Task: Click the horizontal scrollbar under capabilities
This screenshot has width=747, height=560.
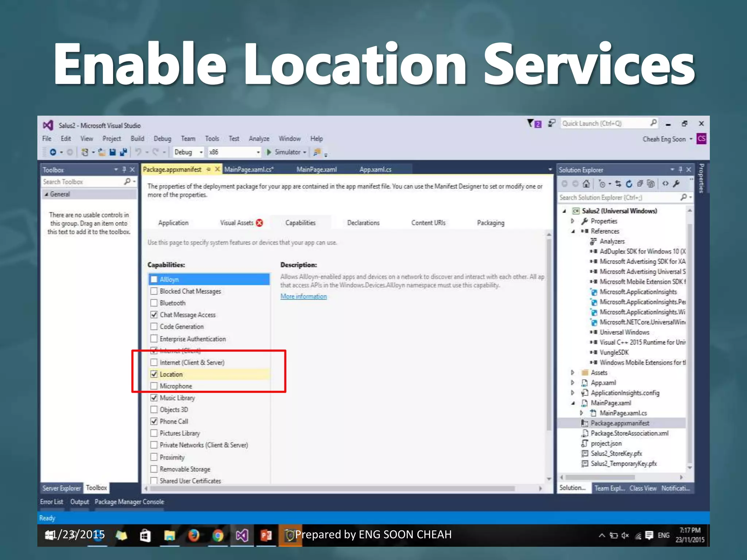Action: click(x=332, y=489)
